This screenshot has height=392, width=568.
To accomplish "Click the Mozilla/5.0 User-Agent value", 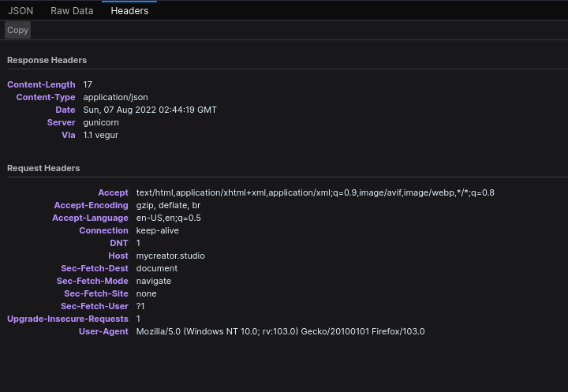I will click(x=280, y=331).
